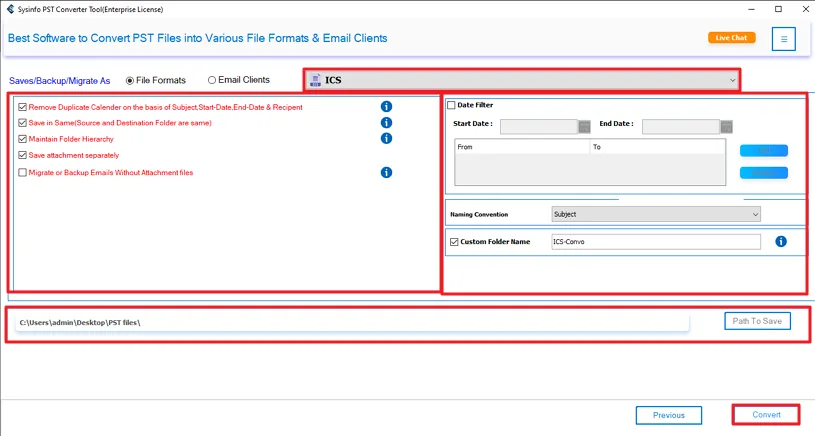Screen dimensions: 815x436
Task: Click the destination path field
Action: tap(352, 323)
